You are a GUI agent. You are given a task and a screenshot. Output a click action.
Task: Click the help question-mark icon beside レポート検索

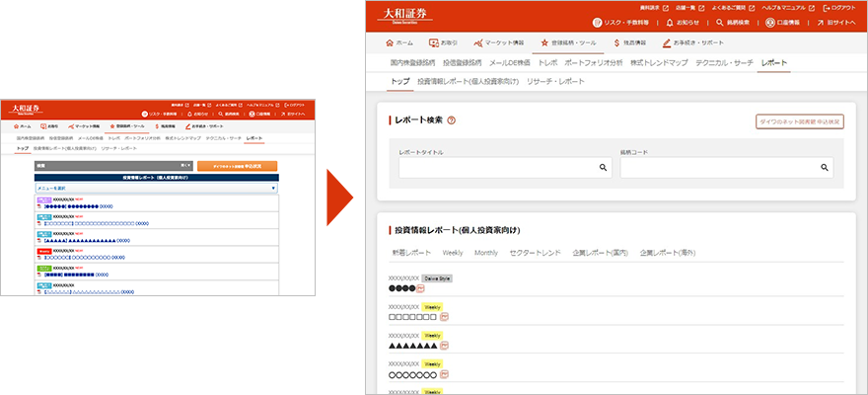pyautogui.click(x=451, y=120)
